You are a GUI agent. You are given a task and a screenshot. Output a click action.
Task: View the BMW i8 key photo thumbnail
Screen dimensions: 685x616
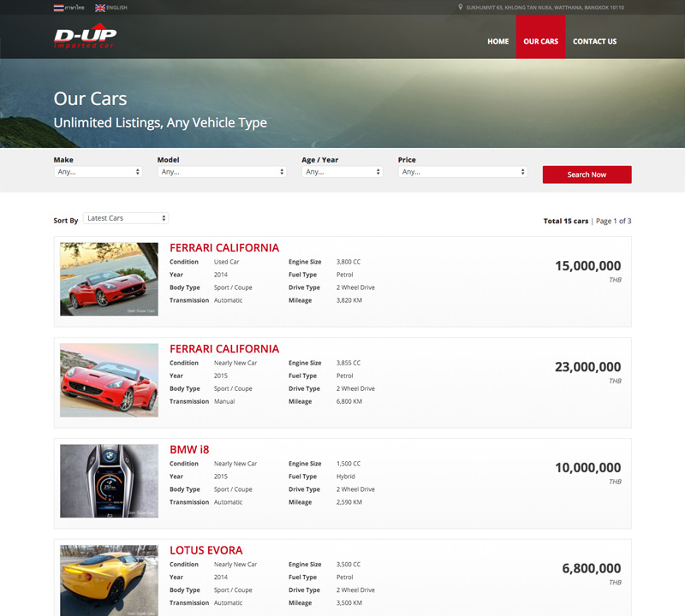point(110,481)
